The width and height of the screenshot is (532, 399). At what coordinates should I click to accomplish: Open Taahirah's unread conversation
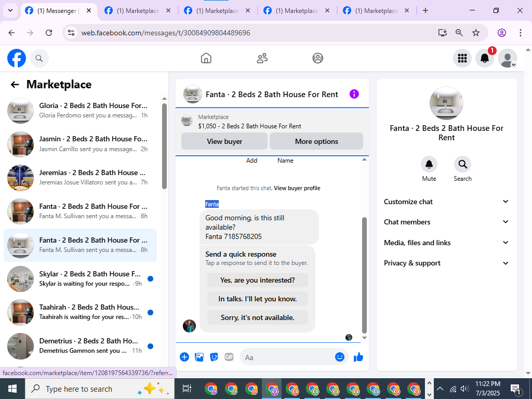81,312
